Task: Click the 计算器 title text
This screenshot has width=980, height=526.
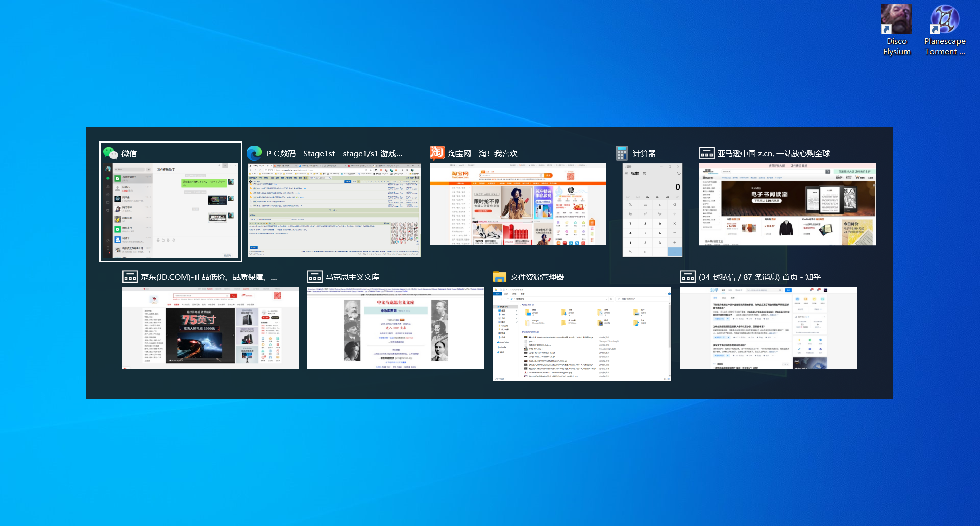Action: [644, 154]
